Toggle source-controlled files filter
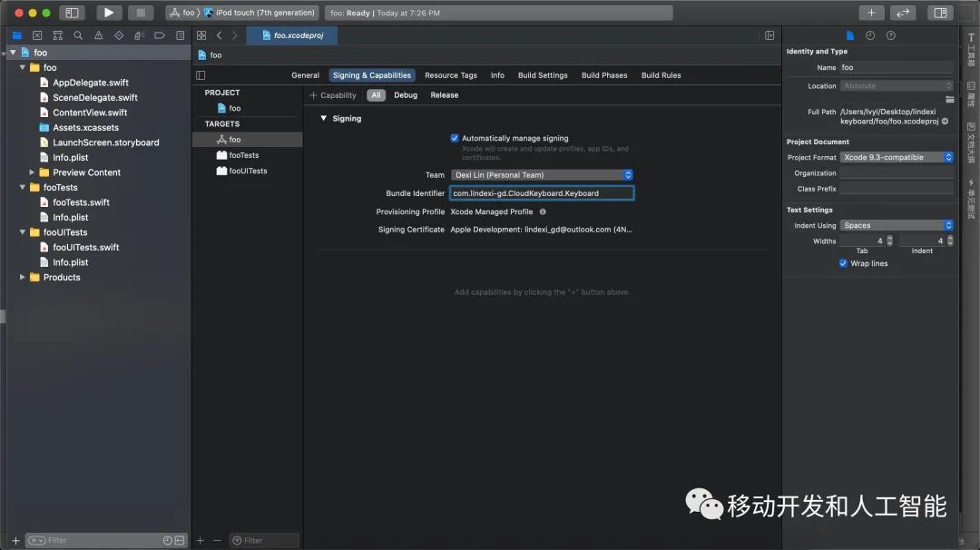This screenshot has width=980, height=550. (x=180, y=540)
